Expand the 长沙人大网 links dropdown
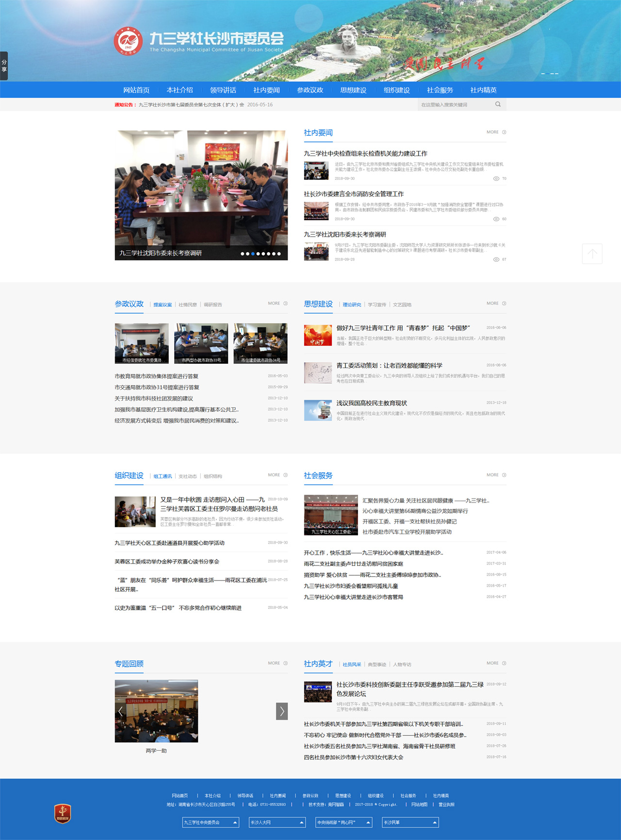621x840 pixels. click(x=278, y=822)
